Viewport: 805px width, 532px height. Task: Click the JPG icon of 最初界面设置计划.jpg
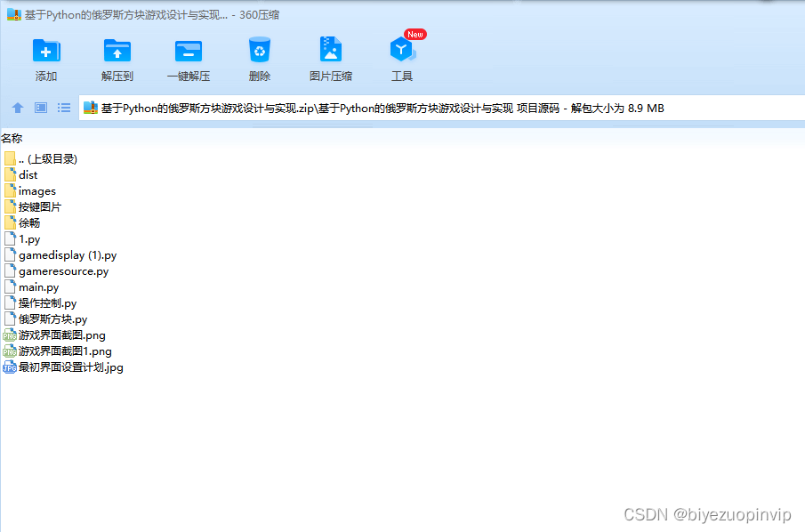coord(10,367)
